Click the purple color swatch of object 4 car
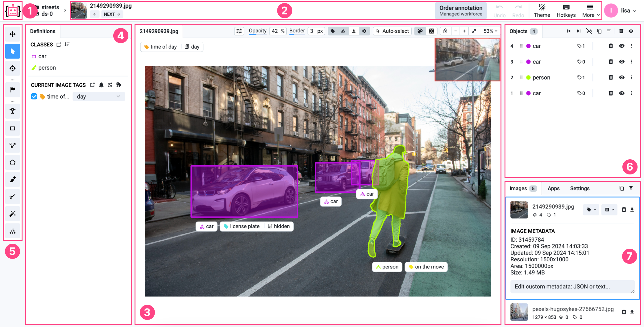 tap(528, 46)
